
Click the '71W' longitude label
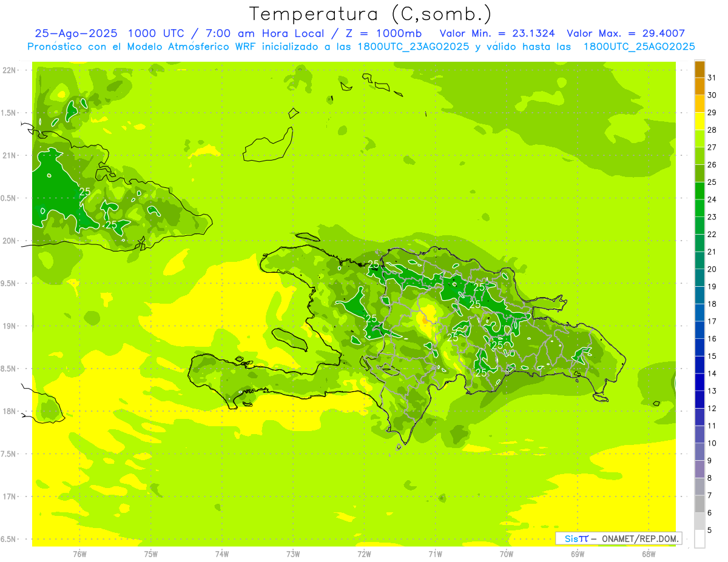click(435, 554)
